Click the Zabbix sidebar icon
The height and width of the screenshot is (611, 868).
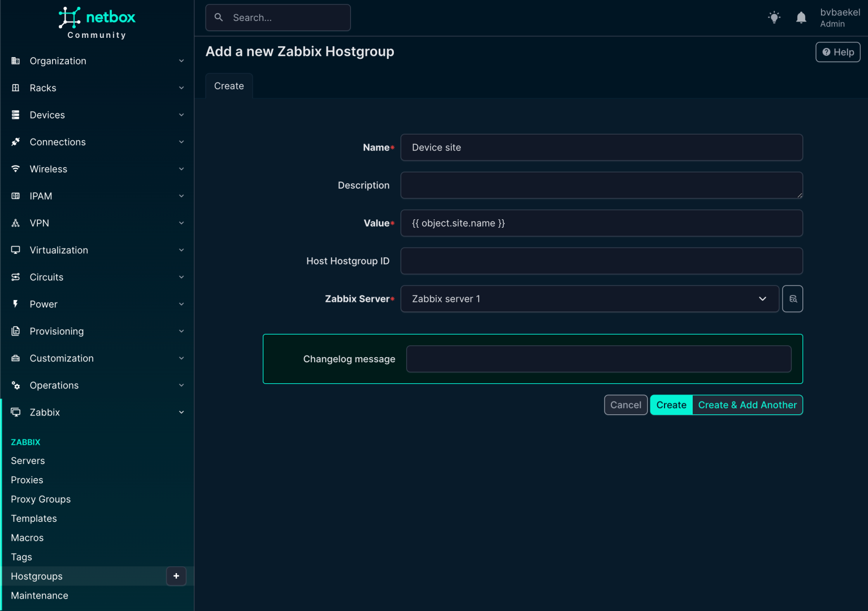click(15, 412)
